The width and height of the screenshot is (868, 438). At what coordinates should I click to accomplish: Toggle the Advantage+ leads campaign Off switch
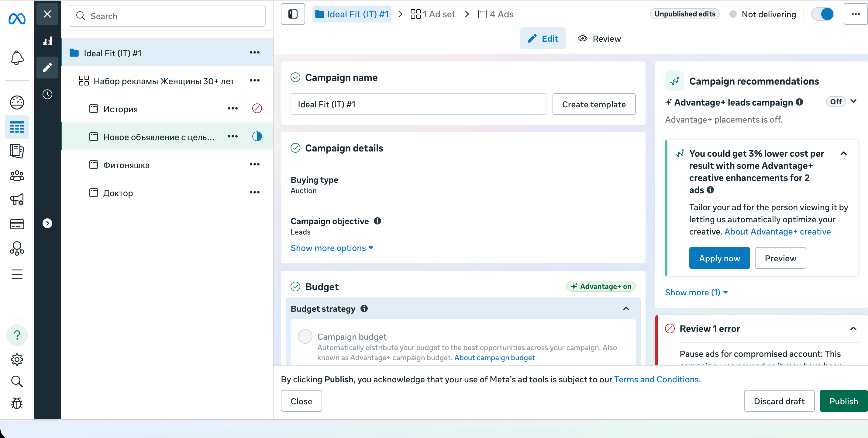[x=836, y=102]
